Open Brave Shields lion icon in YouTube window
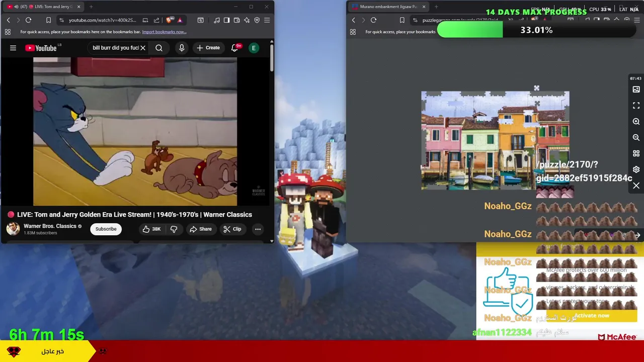 pyautogui.click(x=169, y=20)
